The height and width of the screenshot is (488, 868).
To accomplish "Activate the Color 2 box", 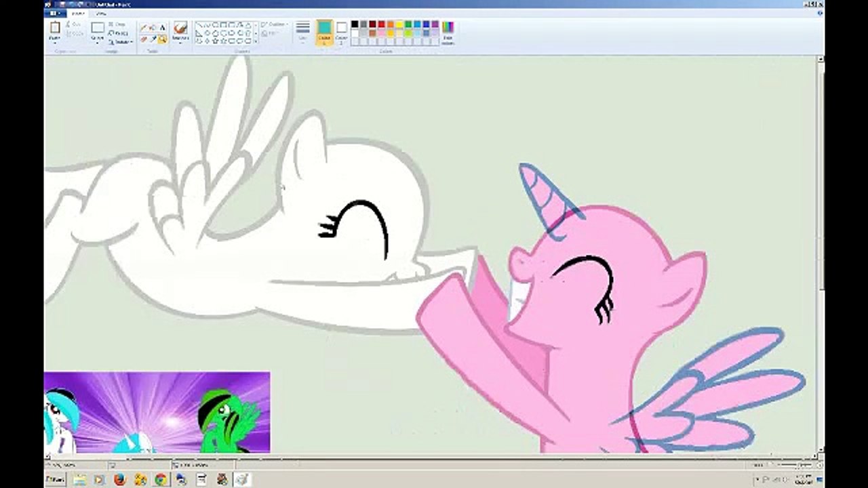I will [x=341, y=32].
